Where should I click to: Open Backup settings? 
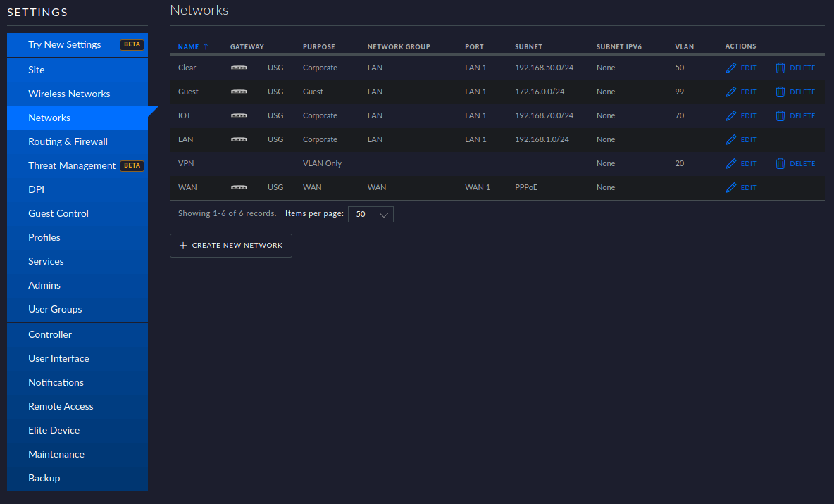pos(77,478)
